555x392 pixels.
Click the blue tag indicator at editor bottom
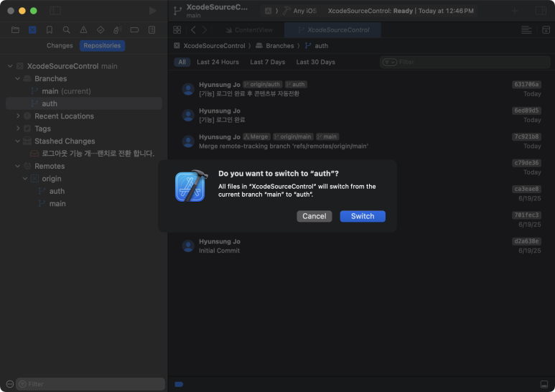tap(179, 384)
